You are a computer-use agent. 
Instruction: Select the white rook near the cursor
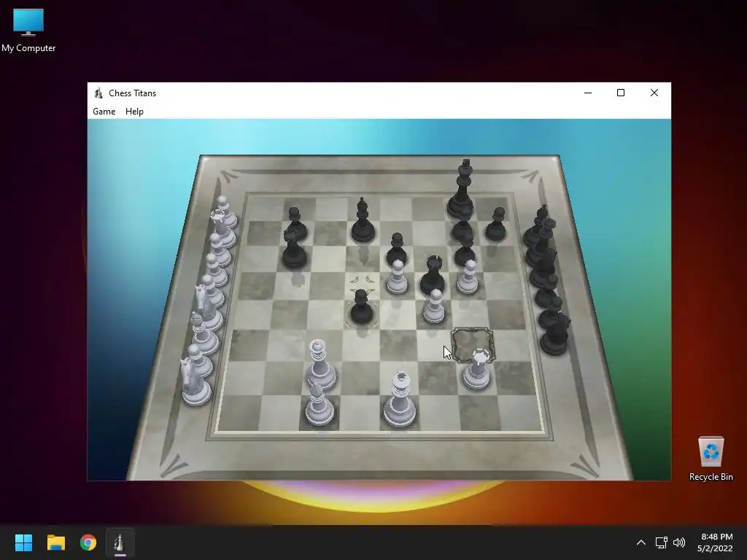coord(477,370)
